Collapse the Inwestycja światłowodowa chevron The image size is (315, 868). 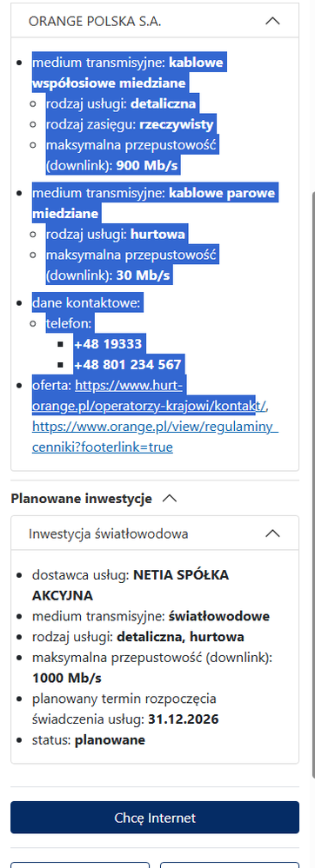coord(272,533)
